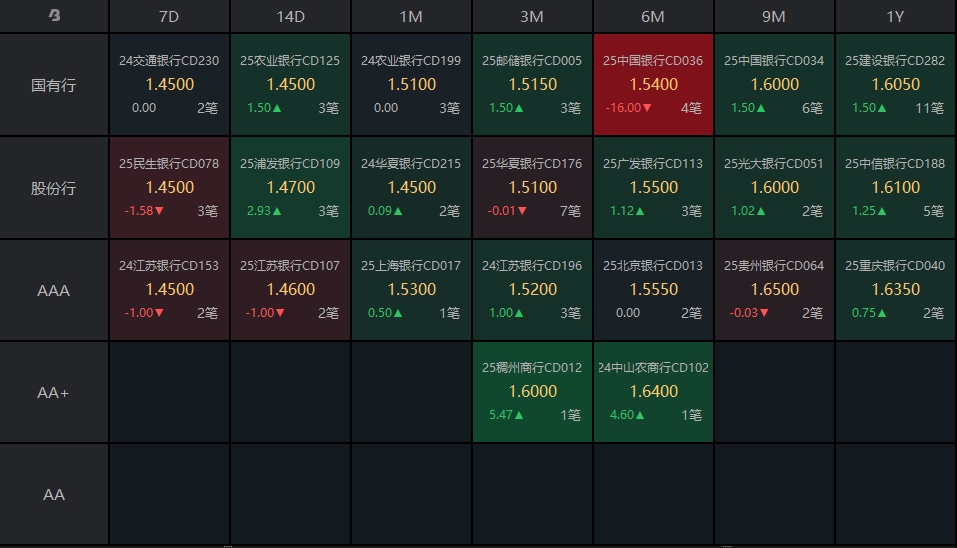The image size is (957, 548).
Task: Click the 1.6500 yield value
Action: (x=775, y=289)
